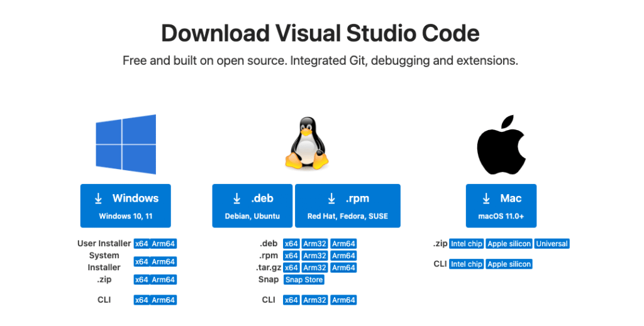The image size is (644, 326).
Task: Download Windows CLI Arm64
Action: pos(163,300)
